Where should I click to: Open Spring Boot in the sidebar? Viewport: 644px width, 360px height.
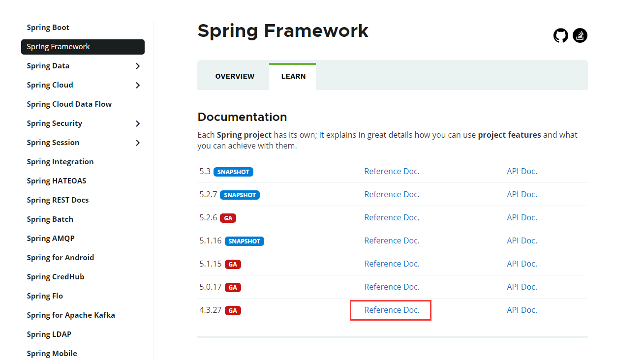(x=48, y=28)
